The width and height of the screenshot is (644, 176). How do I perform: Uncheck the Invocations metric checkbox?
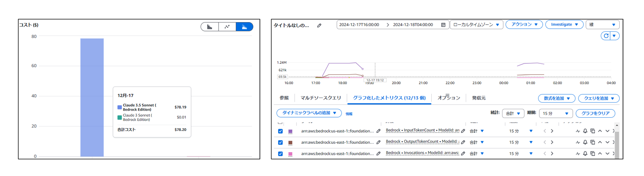280,154
